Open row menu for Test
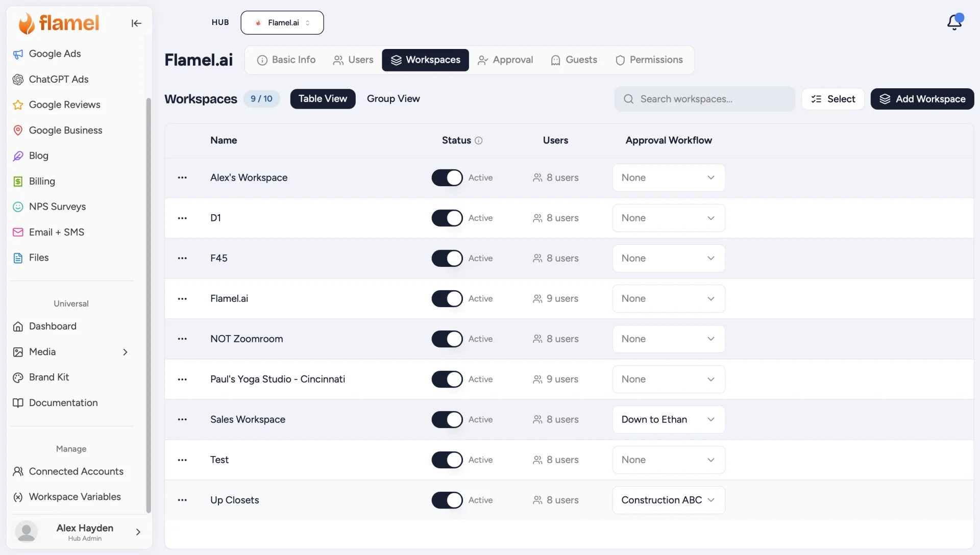The width and height of the screenshot is (980, 555). (x=182, y=460)
